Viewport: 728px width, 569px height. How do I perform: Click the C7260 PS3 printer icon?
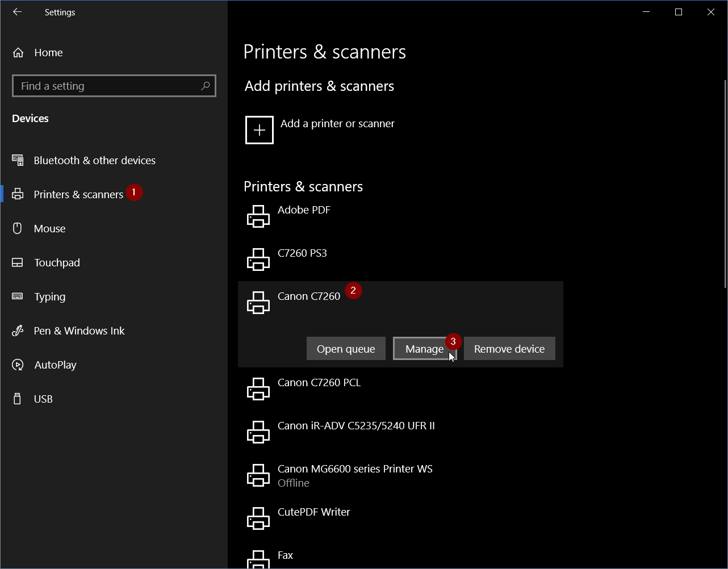pos(258,260)
